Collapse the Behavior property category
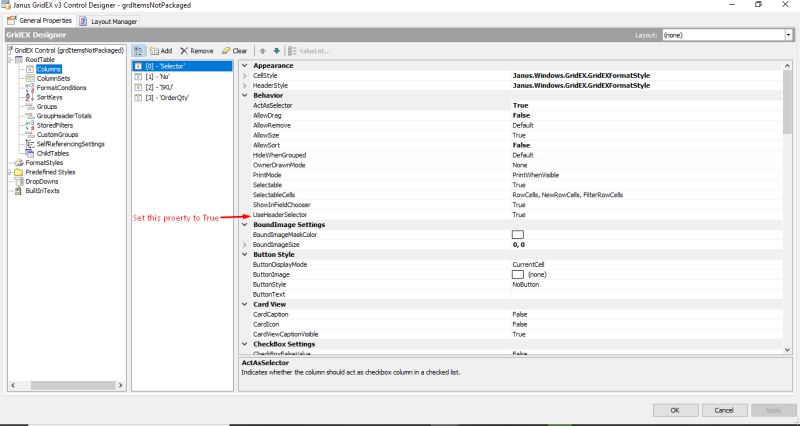 pyautogui.click(x=244, y=95)
